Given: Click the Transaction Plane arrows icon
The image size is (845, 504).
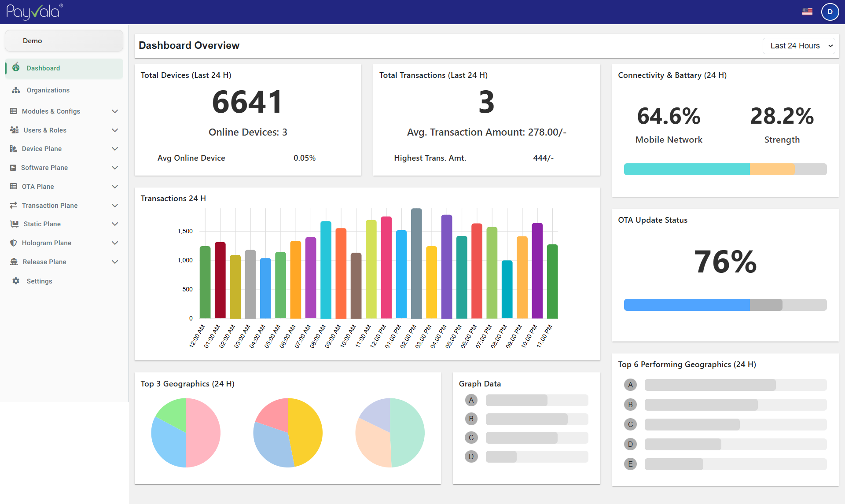Looking at the screenshot, I should pyautogui.click(x=14, y=205).
